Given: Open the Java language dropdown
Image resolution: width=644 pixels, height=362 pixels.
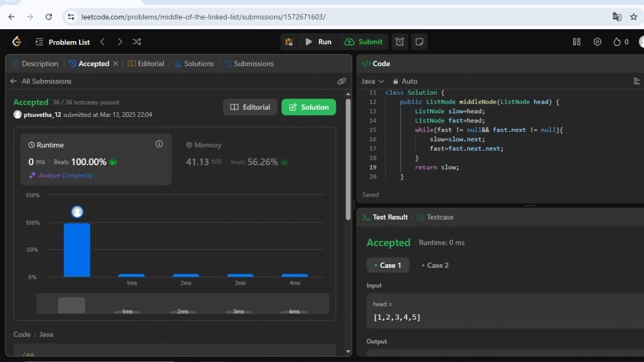Looking at the screenshot, I should (373, 81).
